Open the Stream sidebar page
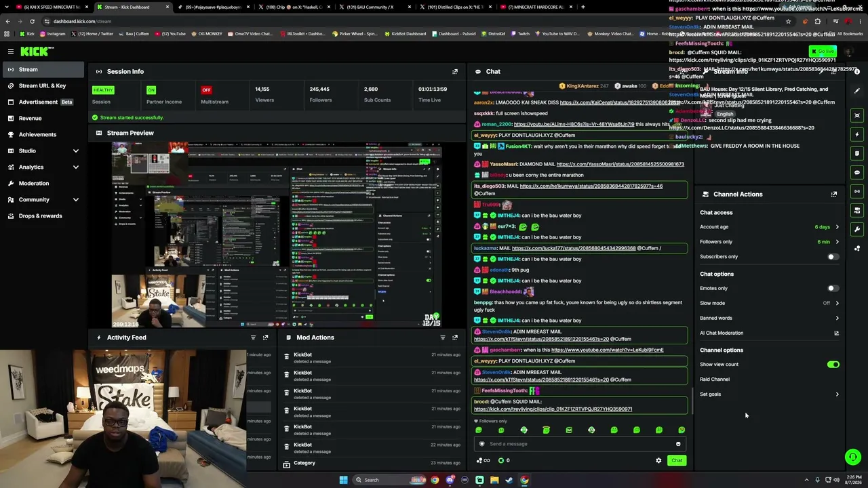The width and height of the screenshot is (868, 488). pyautogui.click(x=42, y=69)
